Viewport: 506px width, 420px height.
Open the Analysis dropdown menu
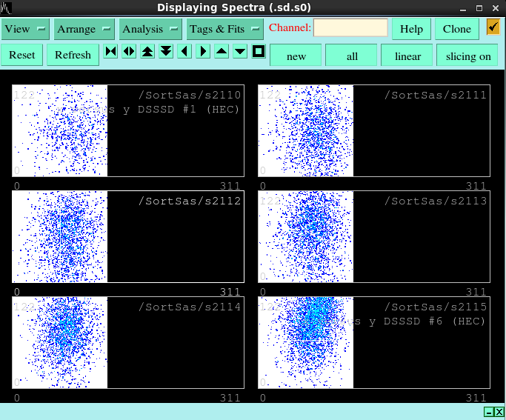tap(150, 29)
